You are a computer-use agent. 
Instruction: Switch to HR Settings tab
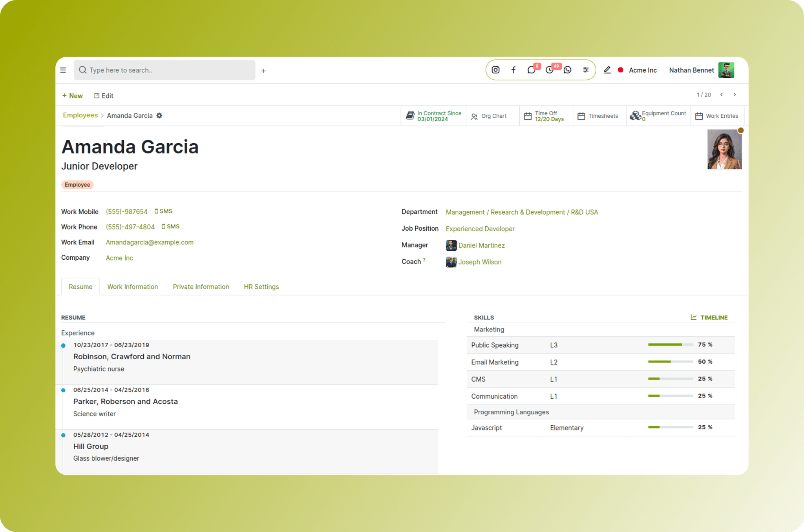click(x=261, y=287)
